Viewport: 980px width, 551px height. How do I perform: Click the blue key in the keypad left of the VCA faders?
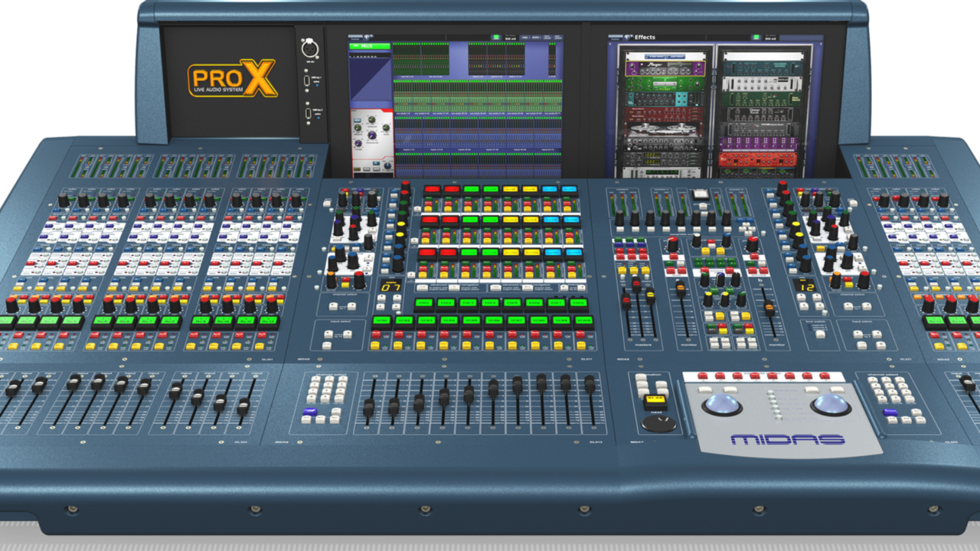[309, 412]
